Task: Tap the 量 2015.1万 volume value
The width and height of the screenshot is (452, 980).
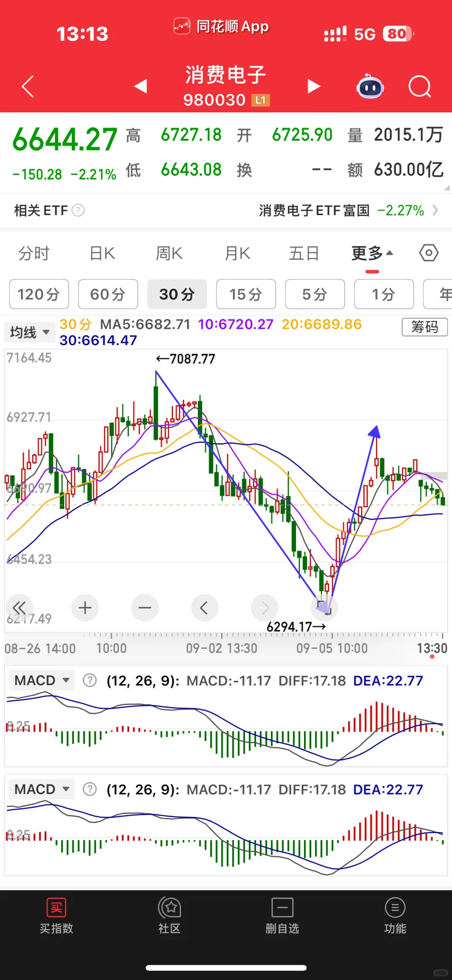Action: pos(395,135)
